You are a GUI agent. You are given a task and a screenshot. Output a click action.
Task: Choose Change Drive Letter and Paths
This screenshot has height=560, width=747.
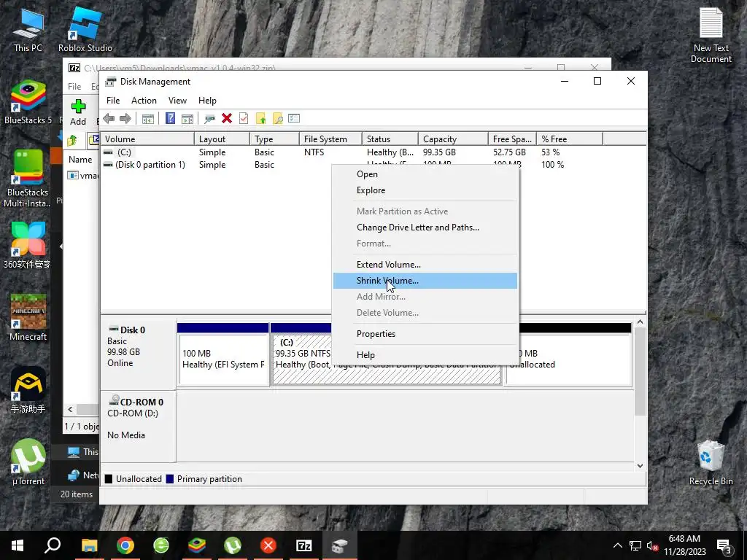click(x=425, y=227)
